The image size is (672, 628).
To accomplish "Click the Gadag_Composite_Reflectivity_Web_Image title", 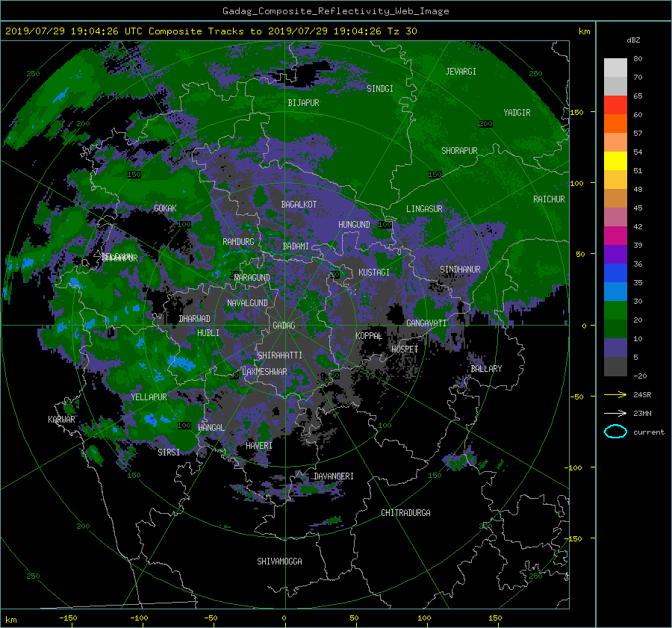I will coord(335,11).
